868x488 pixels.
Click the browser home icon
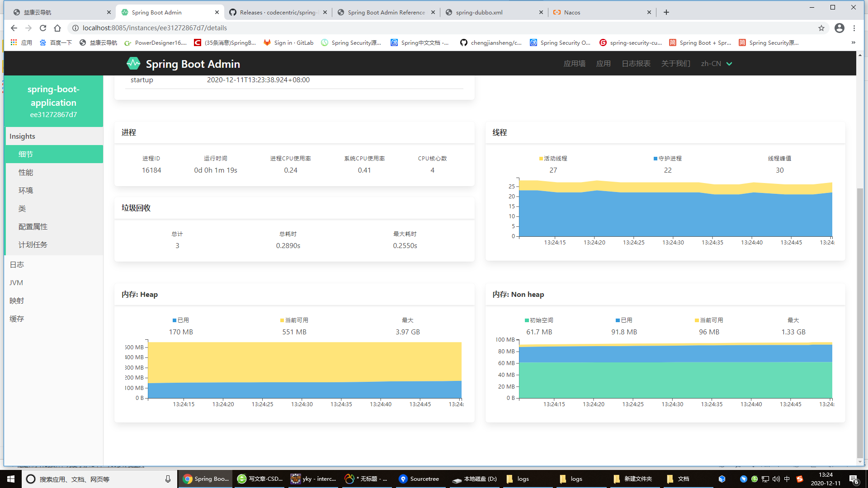coord(57,28)
